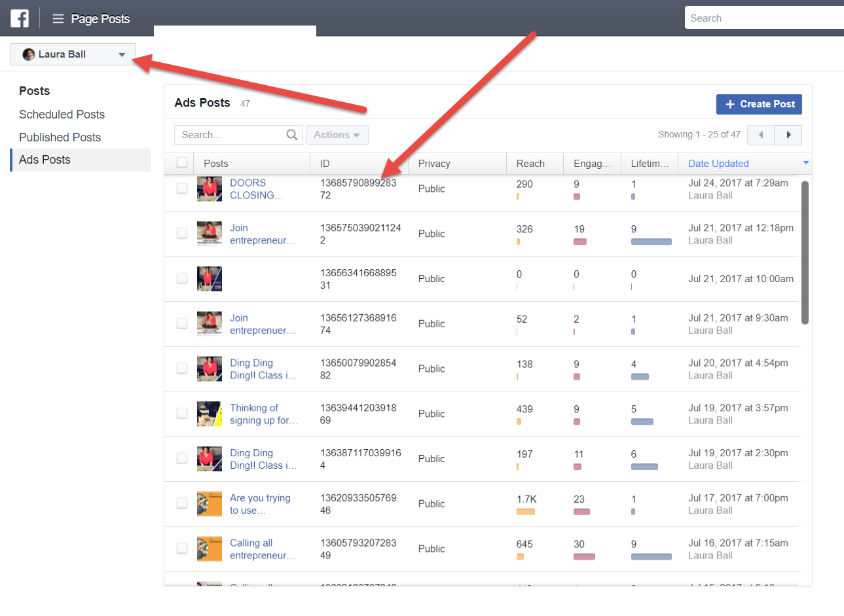This screenshot has height=616, width=844.
Task: Click the 'Jul 24, 2017 at 7:29am' date
Action: pos(738,183)
